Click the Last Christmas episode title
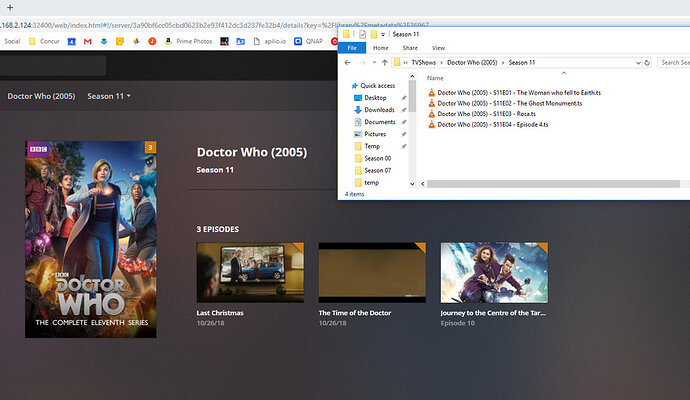 (x=220, y=313)
